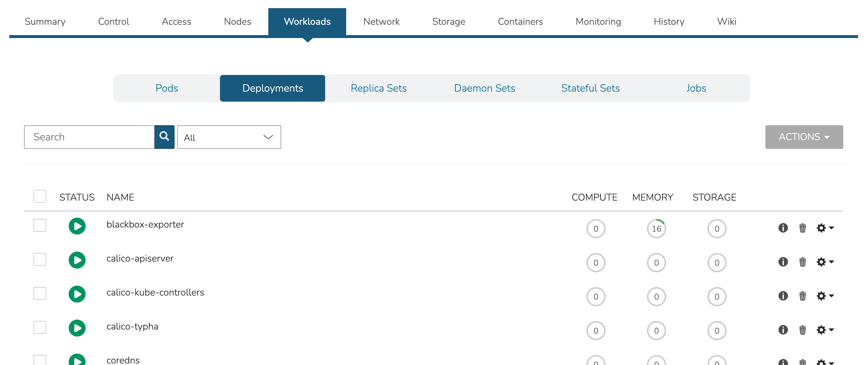Click blackbox-exporter memory usage gauge showing 16
This screenshot has width=868, height=365.
(x=656, y=229)
